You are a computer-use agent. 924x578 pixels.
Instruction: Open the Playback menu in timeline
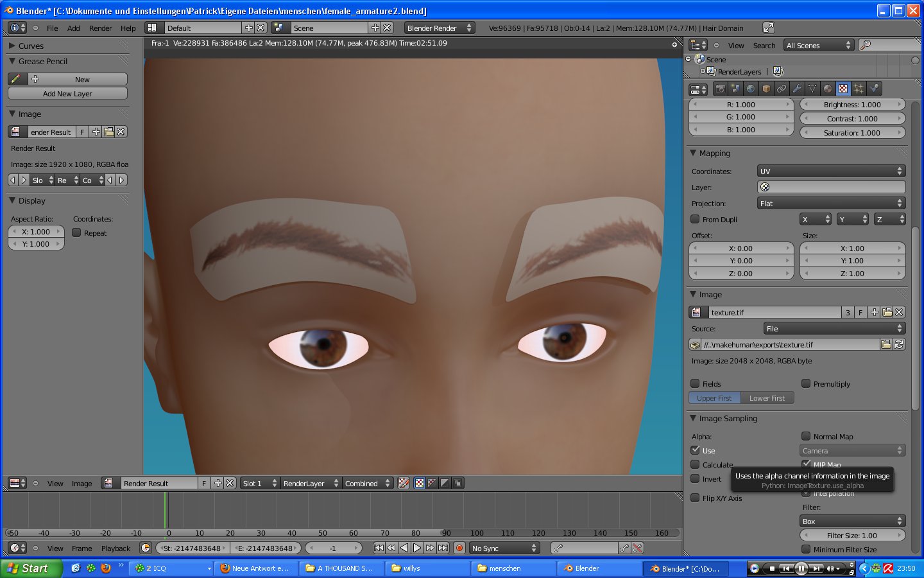(x=116, y=548)
